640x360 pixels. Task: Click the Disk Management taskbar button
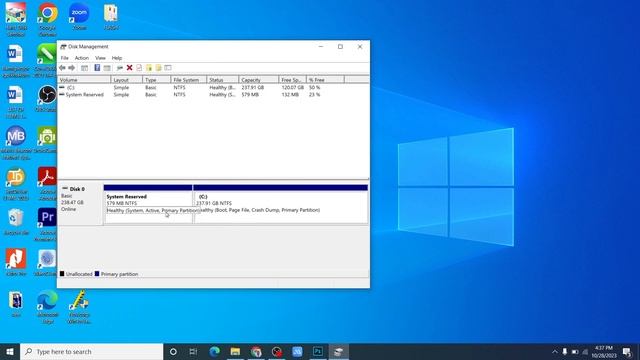pyautogui.click(x=338, y=351)
